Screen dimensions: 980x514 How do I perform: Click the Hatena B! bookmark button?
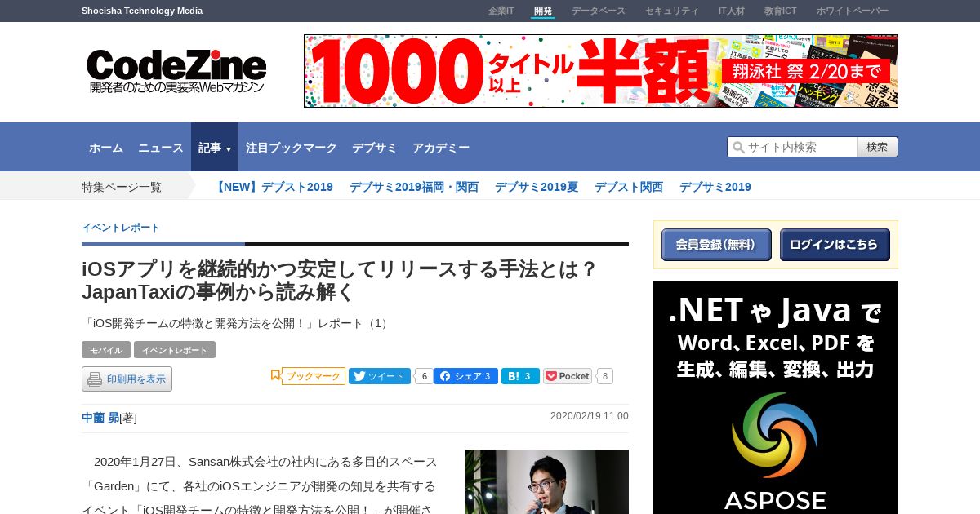520,376
